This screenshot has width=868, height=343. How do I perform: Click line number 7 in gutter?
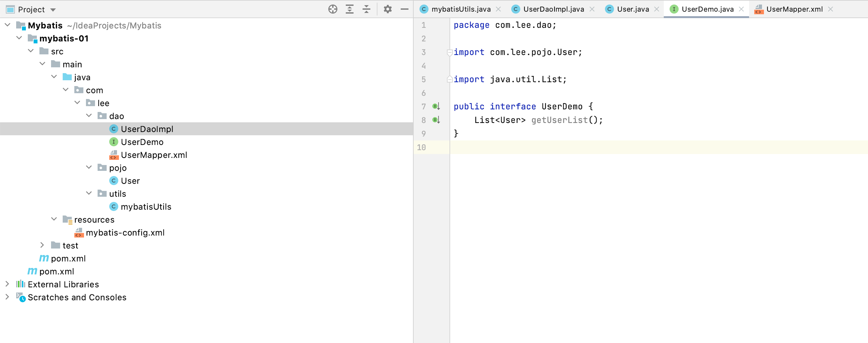click(x=424, y=106)
